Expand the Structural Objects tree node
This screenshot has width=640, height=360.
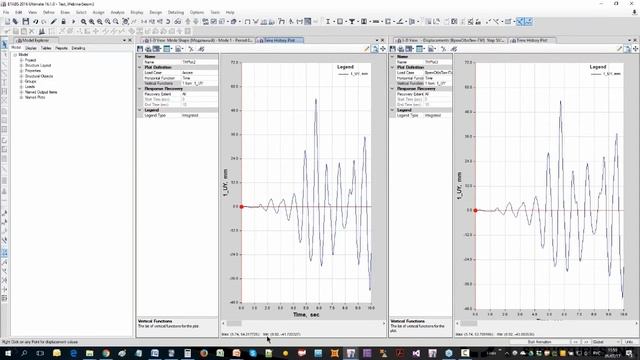coord(21,76)
